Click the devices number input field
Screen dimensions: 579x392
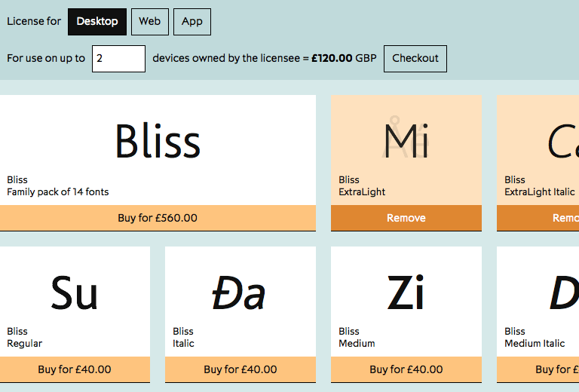point(118,59)
